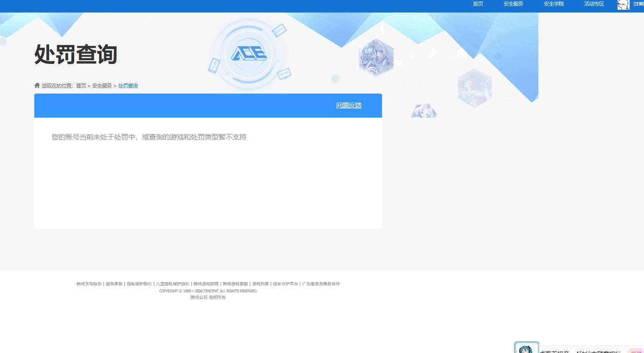Open the small chibi character hexagon icon
644x353 pixels.
423,111
